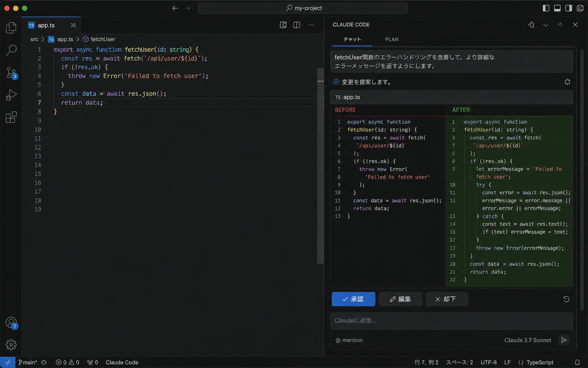Open the Accounts menu icon
The image size is (588, 368).
pyautogui.click(x=11, y=323)
